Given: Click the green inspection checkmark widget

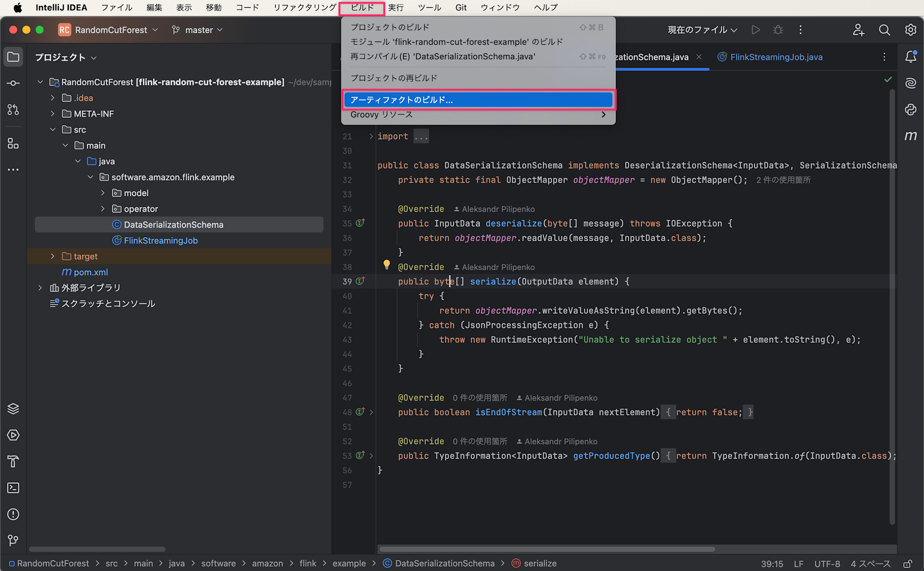Looking at the screenshot, I should coord(888,79).
